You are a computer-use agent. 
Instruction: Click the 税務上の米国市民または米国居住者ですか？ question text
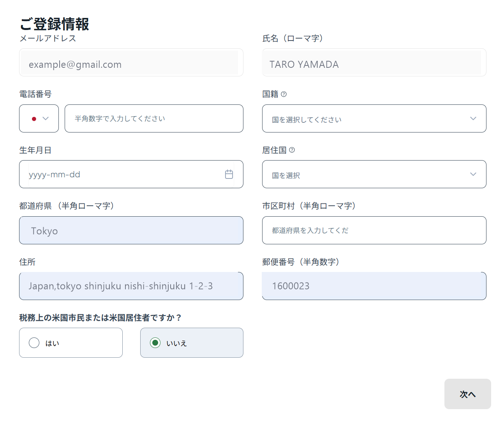click(100, 318)
